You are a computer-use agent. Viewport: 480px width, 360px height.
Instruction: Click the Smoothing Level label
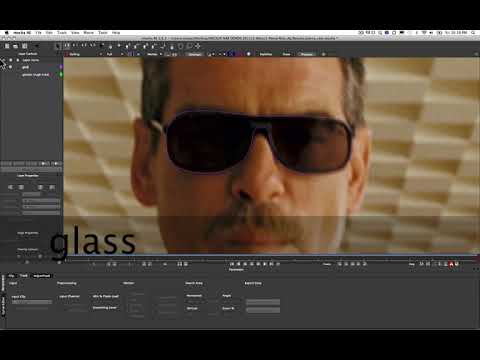104,308
